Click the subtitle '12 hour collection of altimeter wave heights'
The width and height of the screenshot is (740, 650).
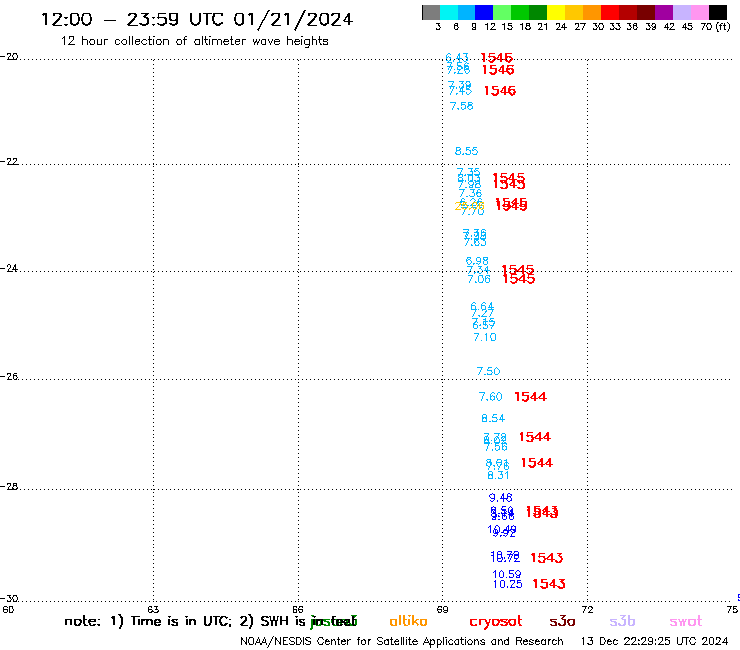[x=194, y=41]
